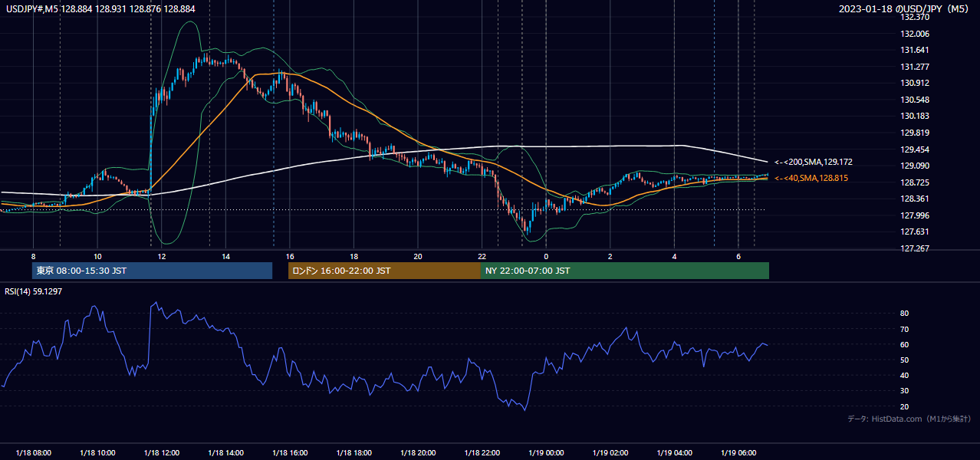This screenshot has width=980, height=460.
Task: Click the price axis value 127.631
Action: click(916, 232)
